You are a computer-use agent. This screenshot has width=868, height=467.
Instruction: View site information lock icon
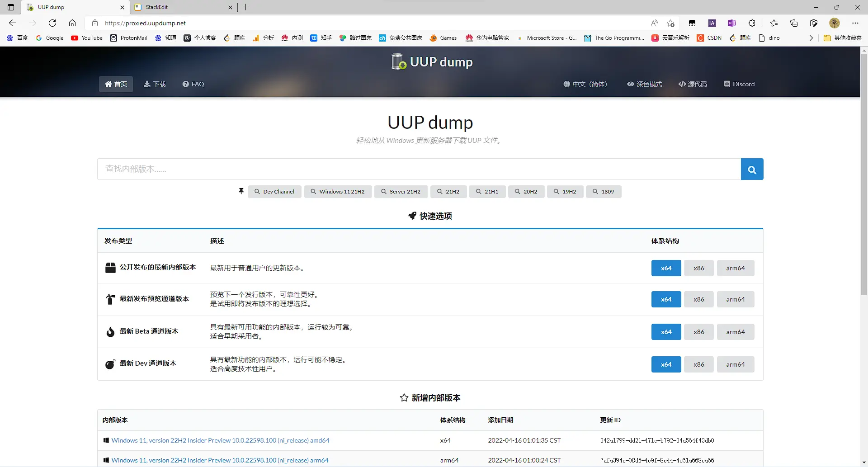(95, 23)
